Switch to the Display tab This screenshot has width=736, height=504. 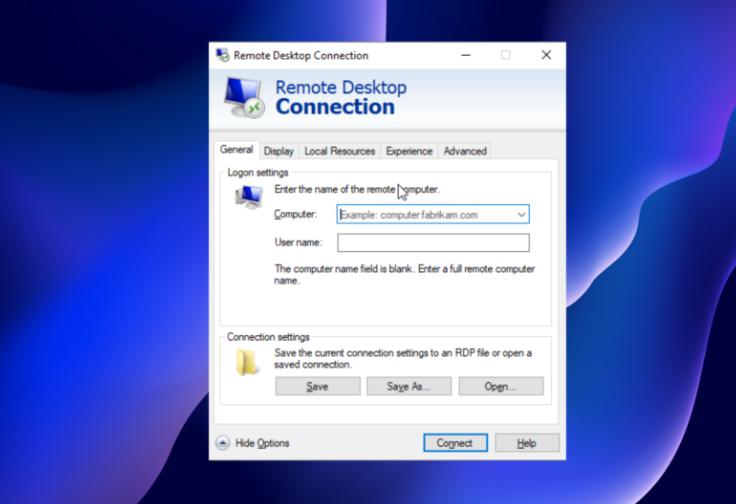[278, 151]
